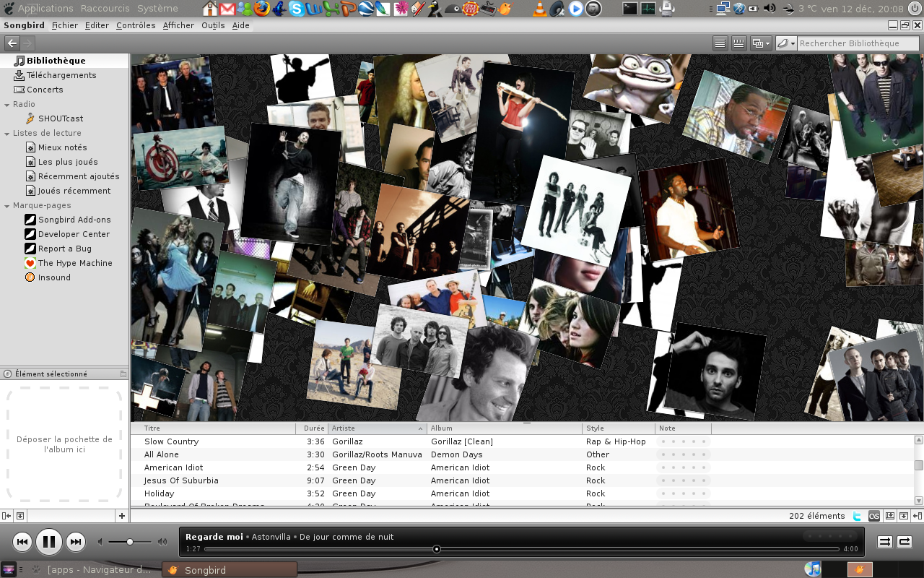This screenshot has height=578, width=924.
Task: Toggle repeat playback mode
Action: pyautogui.click(x=905, y=542)
